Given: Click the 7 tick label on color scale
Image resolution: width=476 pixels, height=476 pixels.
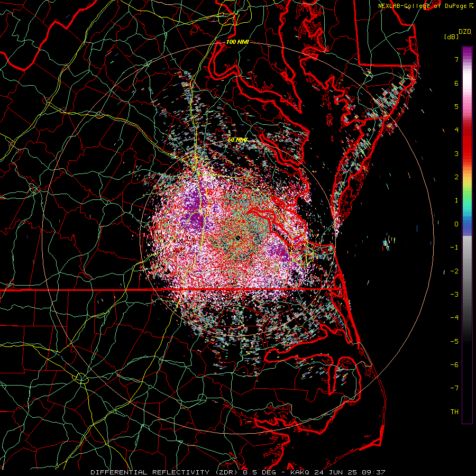Looking at the screenshot, I should [x=456, y=59].
